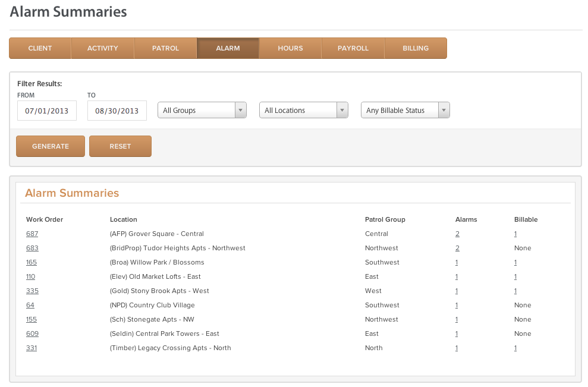
Task: Open the Billing tab
Action: [416, 48]
